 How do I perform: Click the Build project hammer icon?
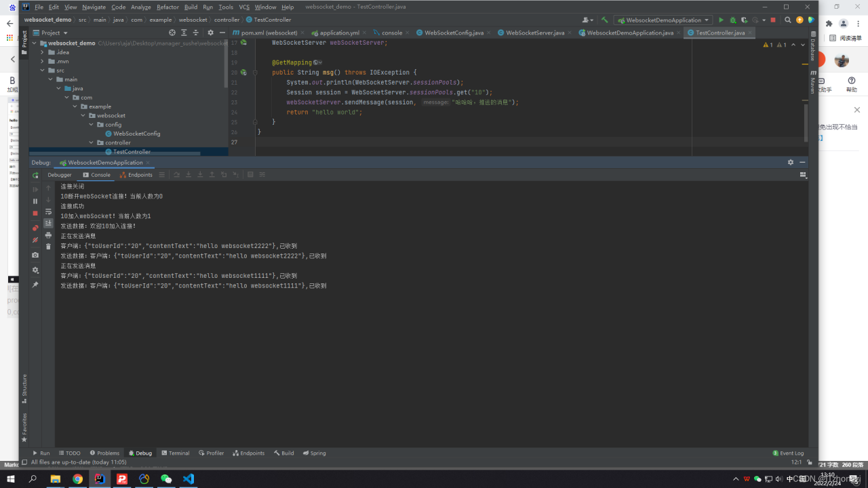604,20
